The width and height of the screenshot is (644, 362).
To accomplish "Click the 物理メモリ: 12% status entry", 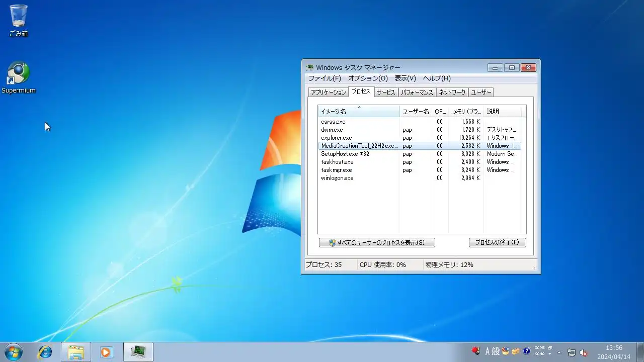I will [x=449, y=265].
